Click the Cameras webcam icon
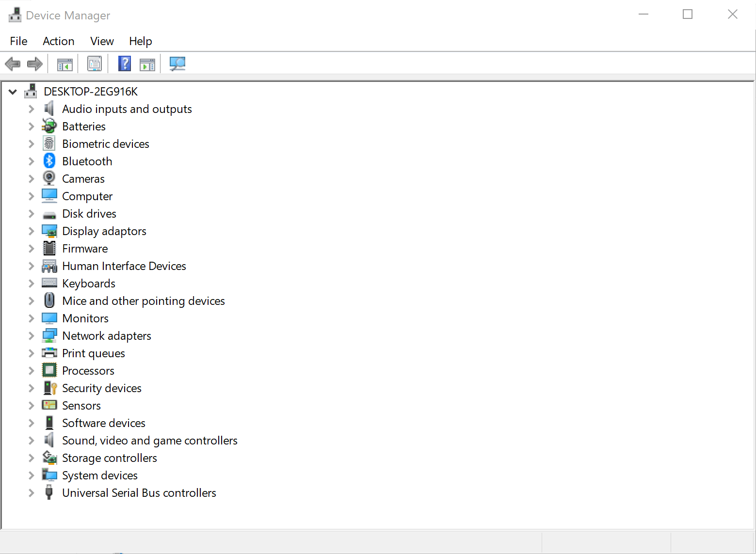The image size is (756, 554). 49,178
